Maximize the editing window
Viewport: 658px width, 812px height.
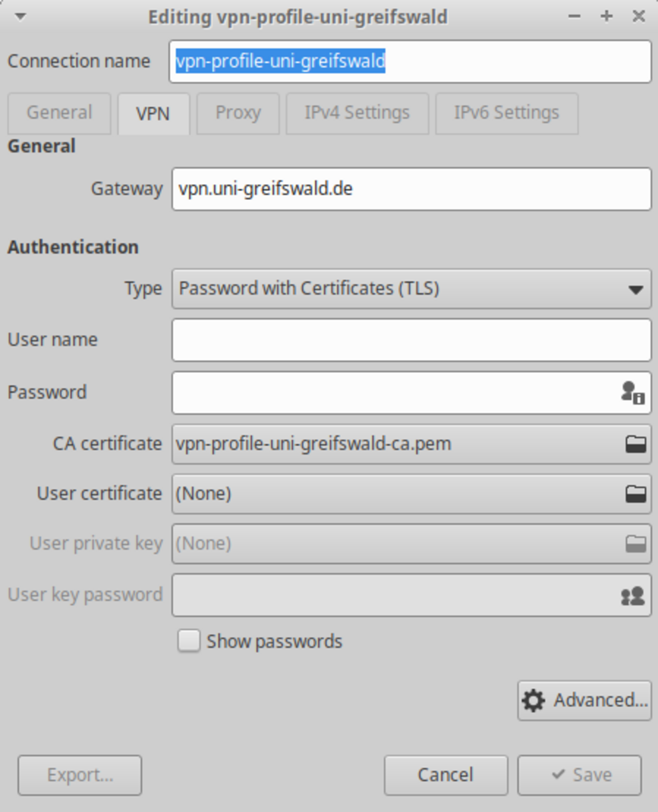[606, 16]
